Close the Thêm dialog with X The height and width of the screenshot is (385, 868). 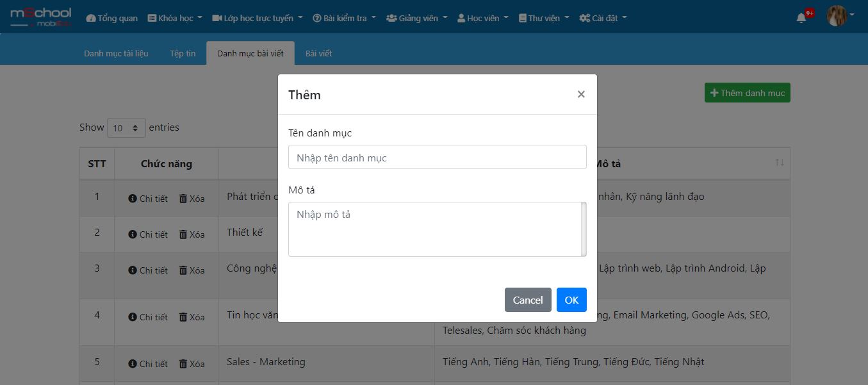[x=581, y=94]
